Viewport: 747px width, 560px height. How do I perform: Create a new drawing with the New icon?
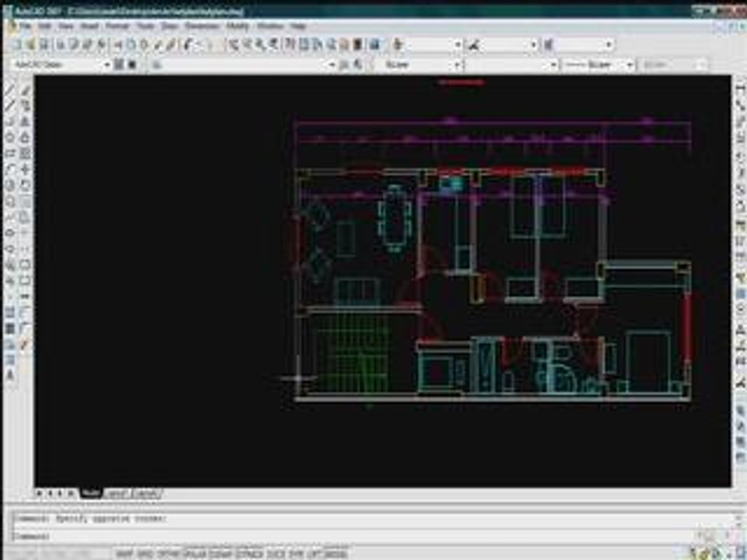coord(17,45)
